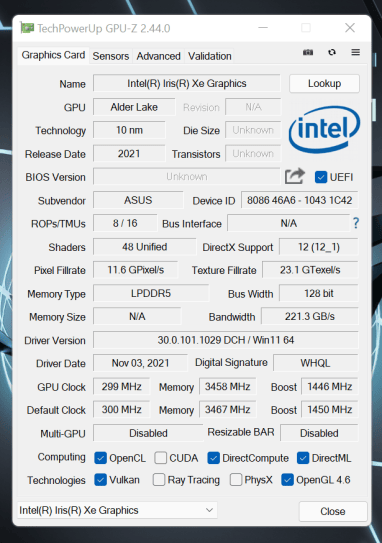Toggle the DirectCompute checkbox

coord(213,458)
